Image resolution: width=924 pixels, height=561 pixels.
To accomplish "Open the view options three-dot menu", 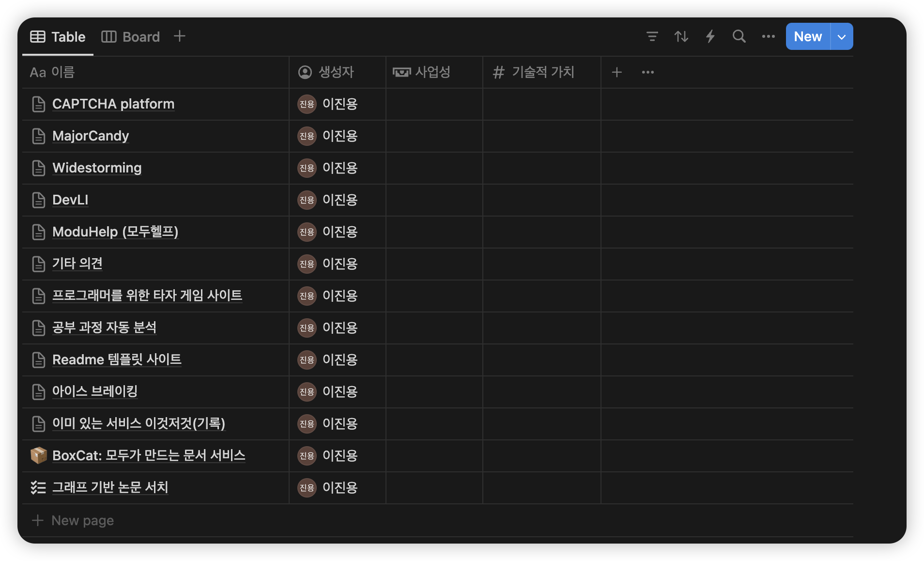I will click(x=768, y=36).
